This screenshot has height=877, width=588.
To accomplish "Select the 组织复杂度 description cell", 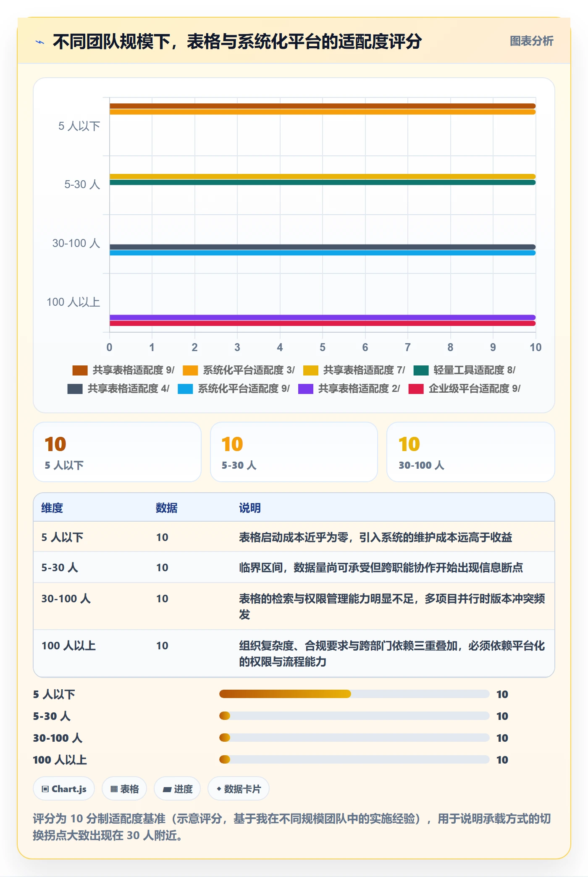I will click(x=392, y=654).
